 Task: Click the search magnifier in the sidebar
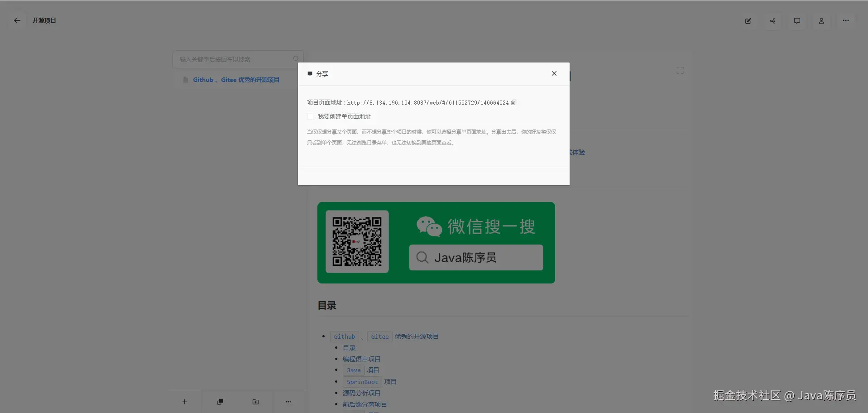pyautogui.click(x=296, y=59)
